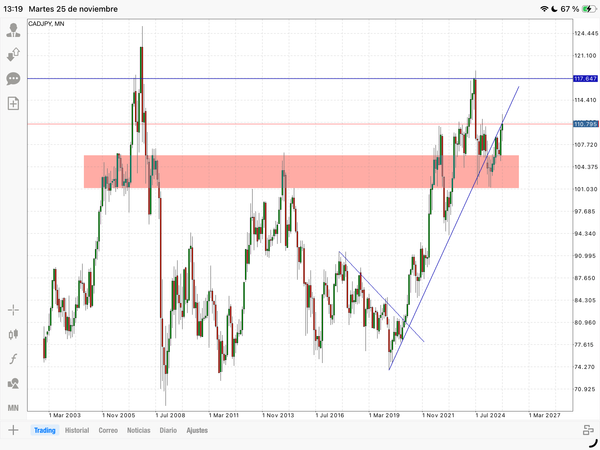Viewport: 600px width, 450px height.
Task: Open the chat bubble icon
Action: point(13,79)
